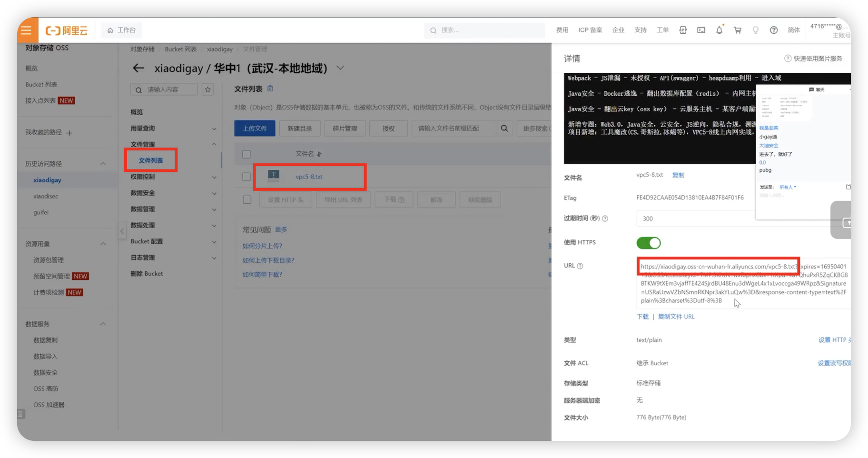Click the 碎片管理 button
This screenshot has width=868, height=458.
345,129
